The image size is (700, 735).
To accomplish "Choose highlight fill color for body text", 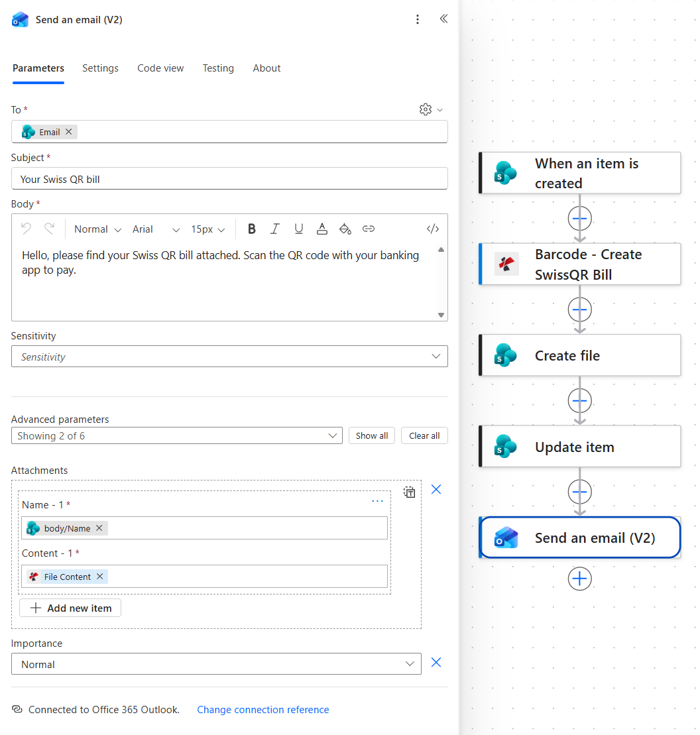I will tap(345, 229).
